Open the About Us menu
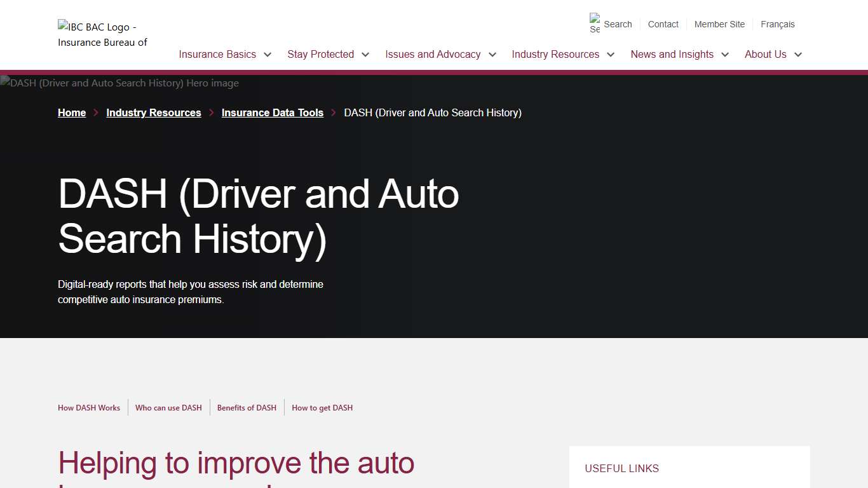The height and width of the screenshot is (488, 868). [x=766, y=55]
